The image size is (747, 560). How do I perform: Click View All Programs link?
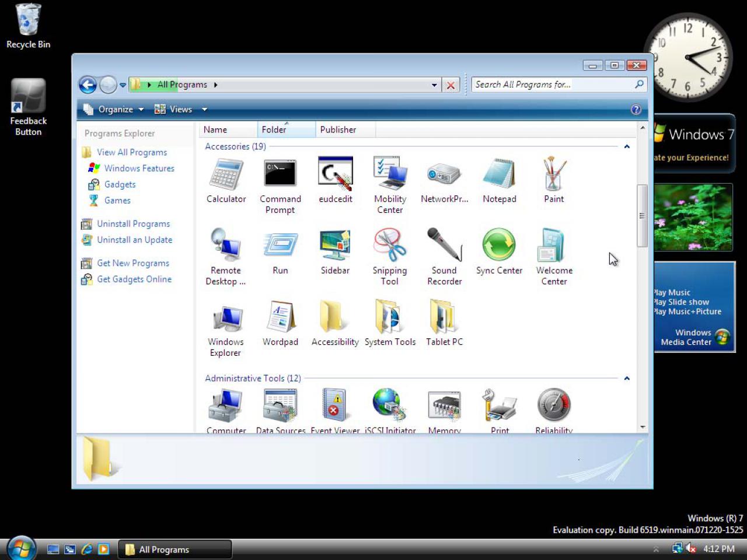pyautogui.click(x=132, y=152)
